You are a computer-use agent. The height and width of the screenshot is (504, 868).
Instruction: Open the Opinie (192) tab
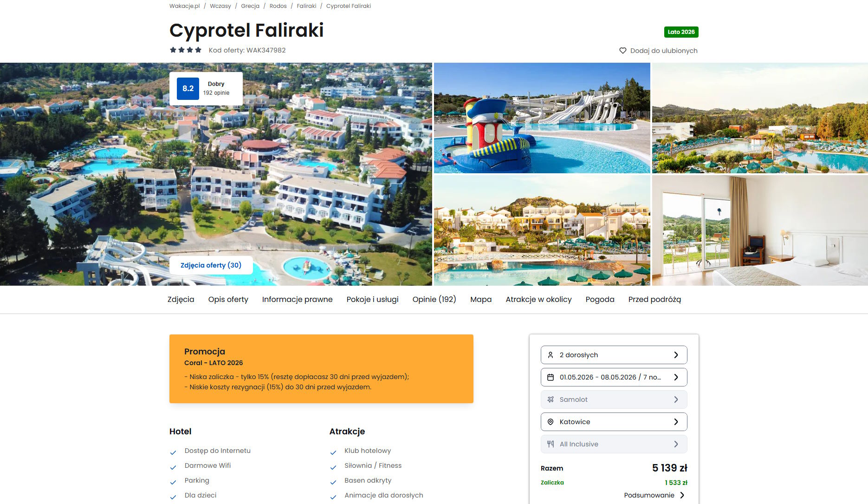(434, 300)
